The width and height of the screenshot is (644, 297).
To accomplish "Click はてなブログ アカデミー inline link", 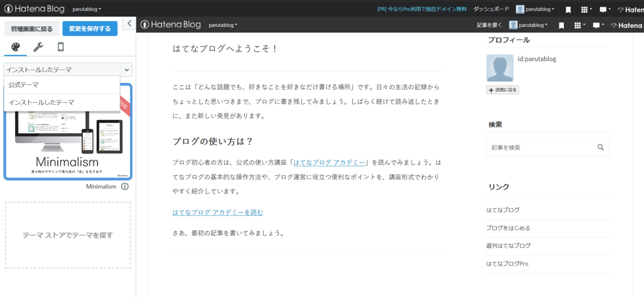I will [x=330, y=162].
